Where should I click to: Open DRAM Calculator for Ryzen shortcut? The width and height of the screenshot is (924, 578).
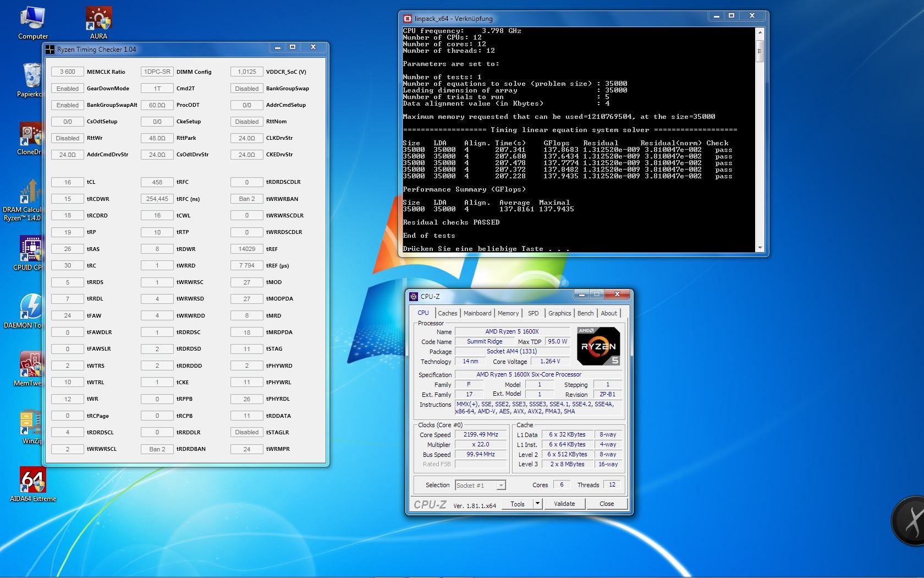click(23, 199)
